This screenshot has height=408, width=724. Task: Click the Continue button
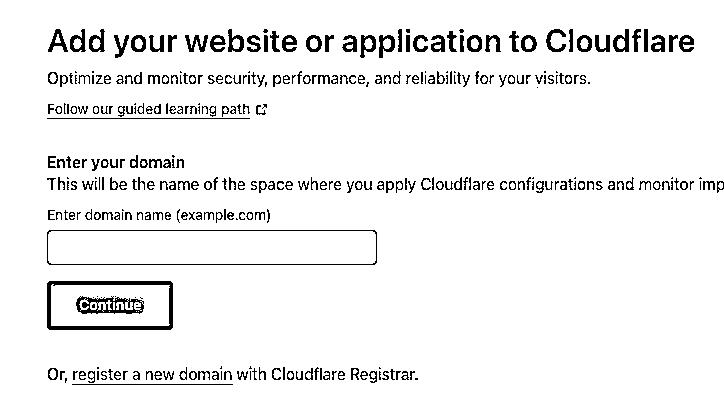[x=110, y=306]
